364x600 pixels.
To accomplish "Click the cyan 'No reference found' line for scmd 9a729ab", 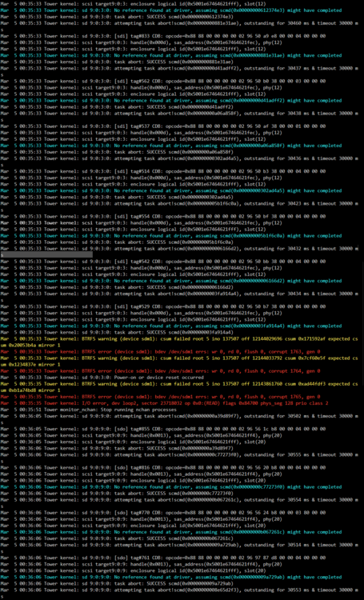I will [171, 577].
